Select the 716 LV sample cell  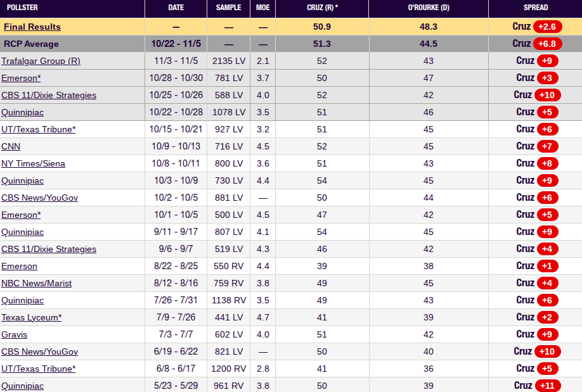(x=229, y=146)
